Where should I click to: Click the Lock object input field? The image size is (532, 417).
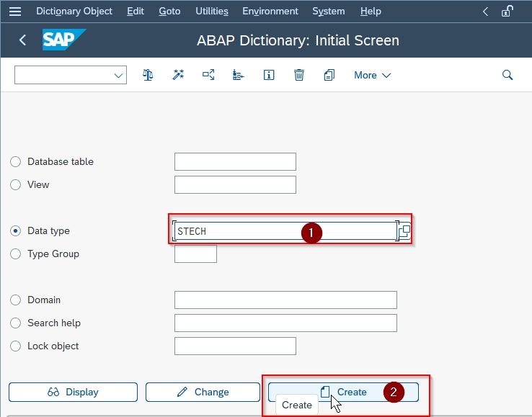(x=235, y=346)
